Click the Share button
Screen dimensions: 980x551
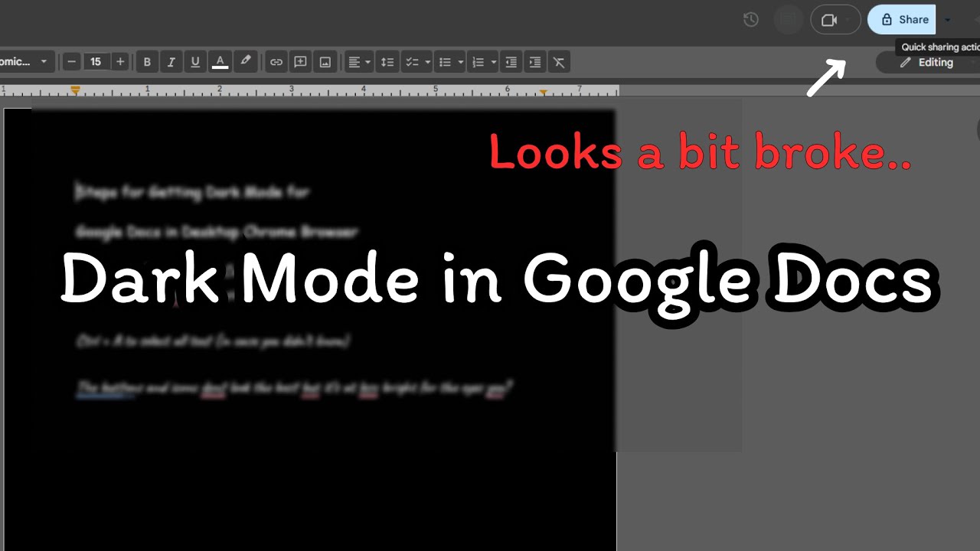click(902, 20)
